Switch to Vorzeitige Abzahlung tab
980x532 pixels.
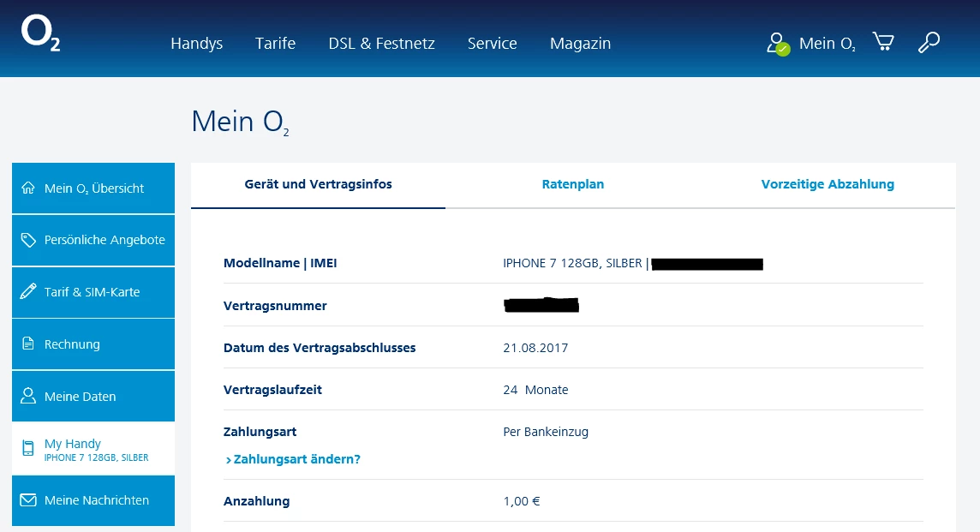[828, 184]
